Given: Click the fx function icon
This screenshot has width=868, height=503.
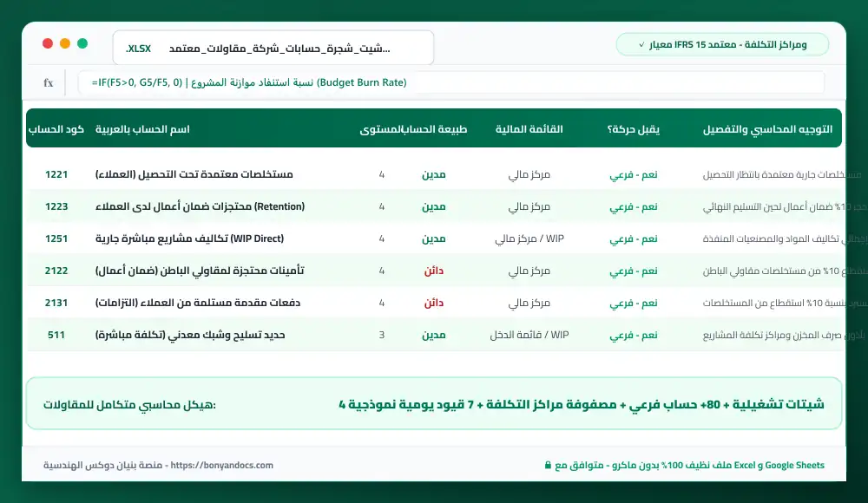Looking at the screenshot, I should pos(49,82).
